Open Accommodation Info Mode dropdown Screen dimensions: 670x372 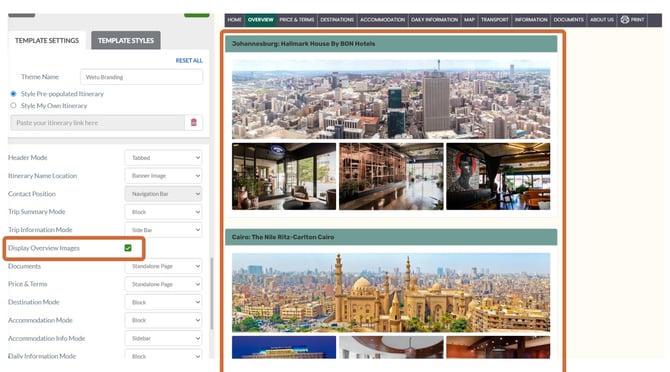pyautogui.click(x=163, y=338)
